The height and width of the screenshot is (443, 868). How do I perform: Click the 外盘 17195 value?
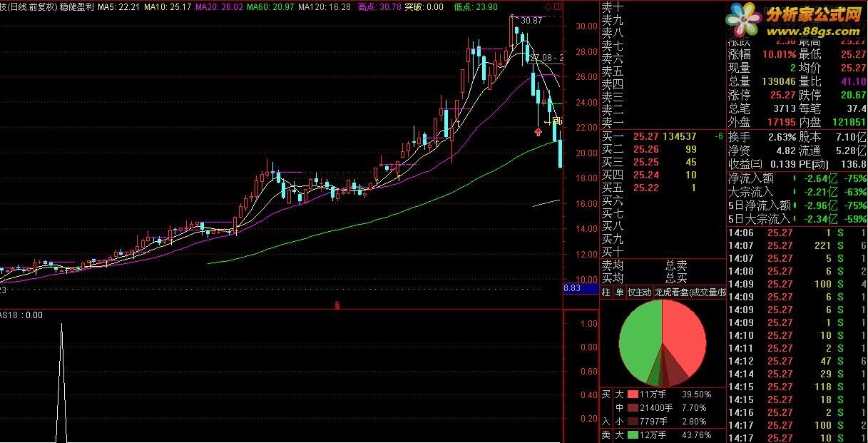[782, 123]
